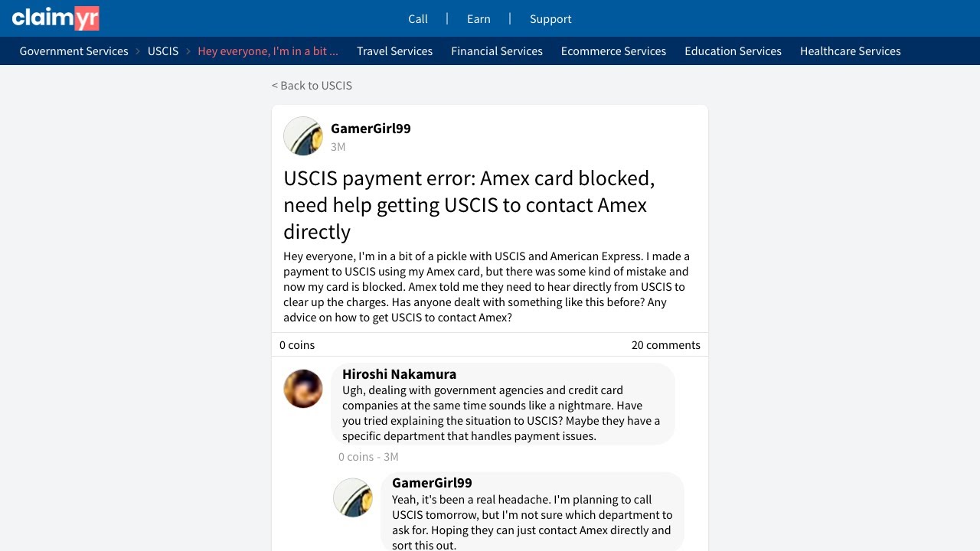Go to the Earn page

coord(479,19)
